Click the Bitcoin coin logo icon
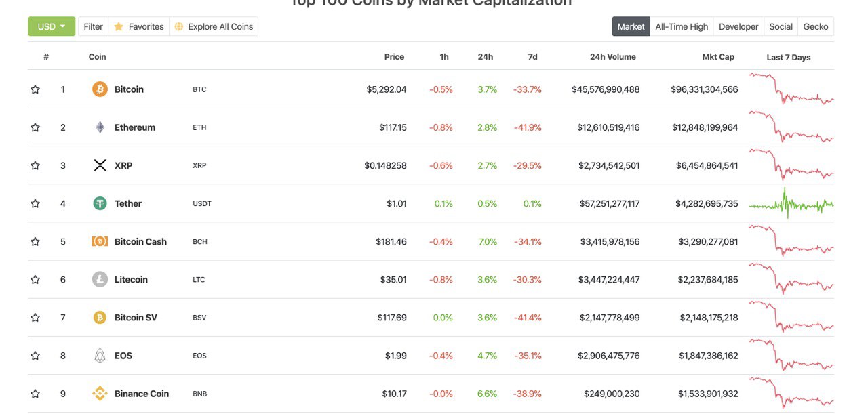The height and width of the screenshot is (414, 868). [x=100, y=89]
